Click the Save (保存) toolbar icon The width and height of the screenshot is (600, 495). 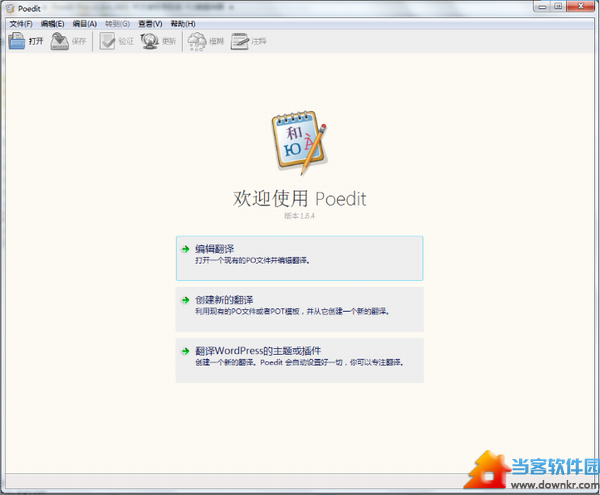pos(59,41)
